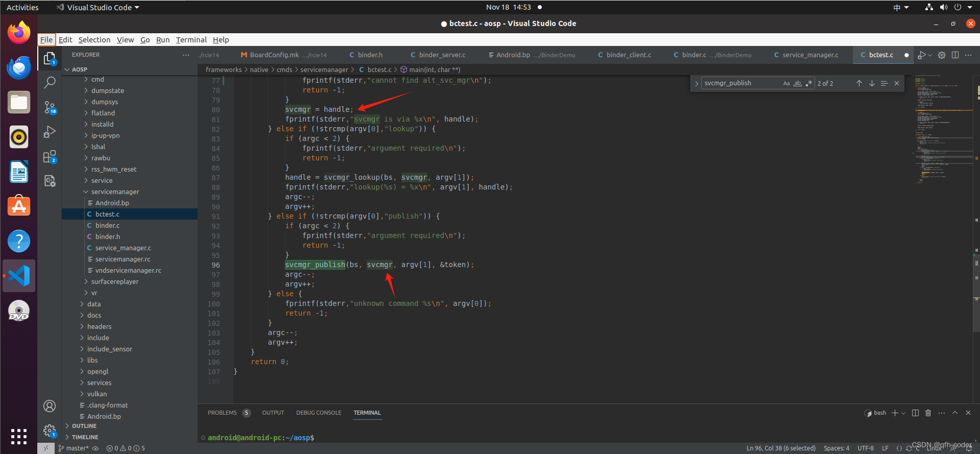Go to previous match in find widget

point(859,83)
